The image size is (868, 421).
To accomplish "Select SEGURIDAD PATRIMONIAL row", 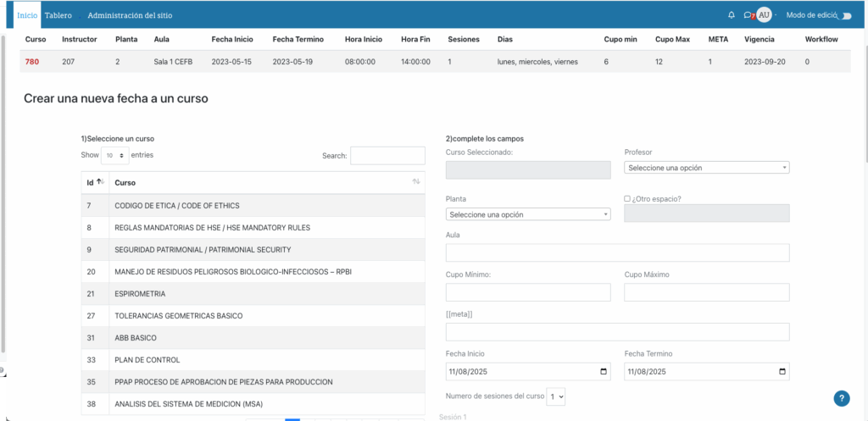I will click(x=253, y=250).
